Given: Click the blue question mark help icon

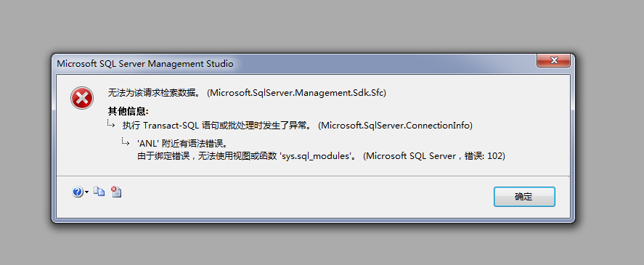Looking at the screenshot, I should [78, 192].
